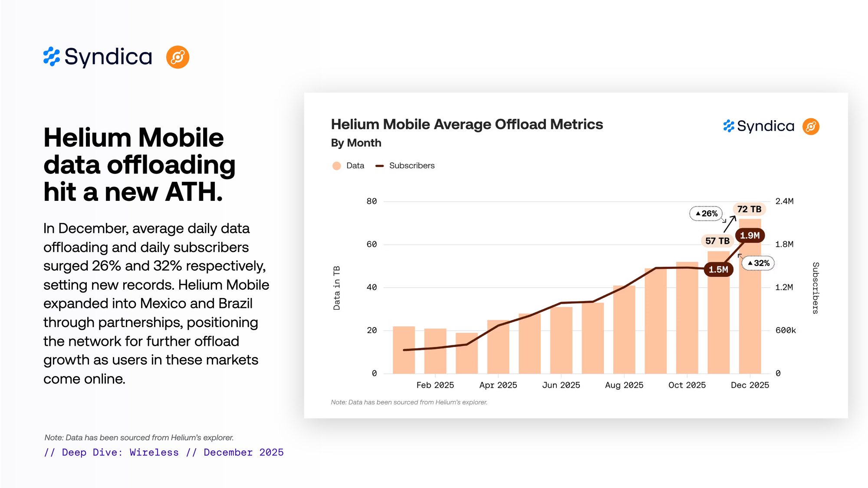Click the 1.5M subscribers label
Screen dimensions: 868x488
coord(718,269)
